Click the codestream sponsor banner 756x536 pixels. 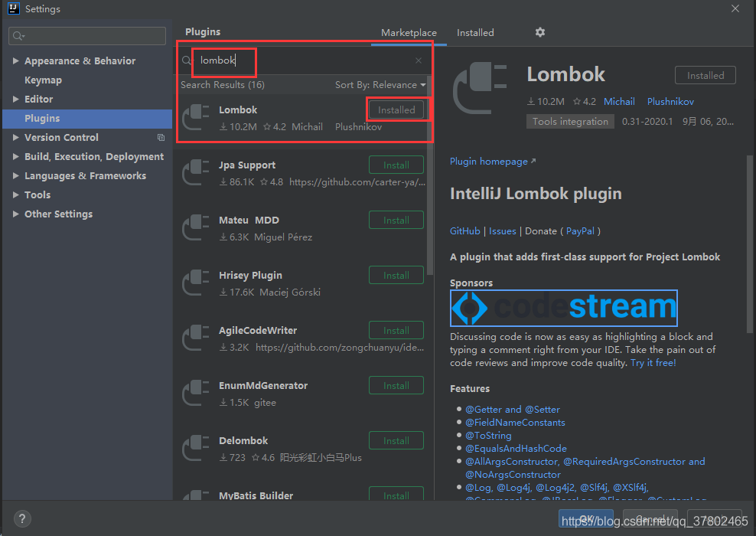564,308
